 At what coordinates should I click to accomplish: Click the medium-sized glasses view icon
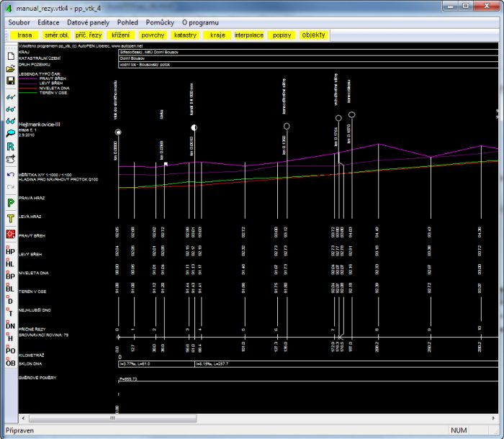[11, 109]
